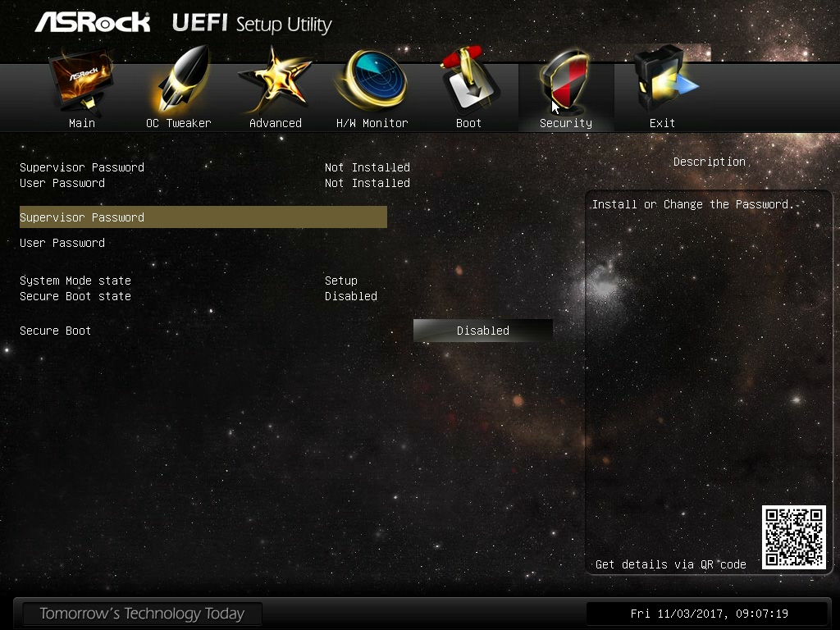Open the H/W Monitor tab label

pyautogui.click(x=372, y=123)
